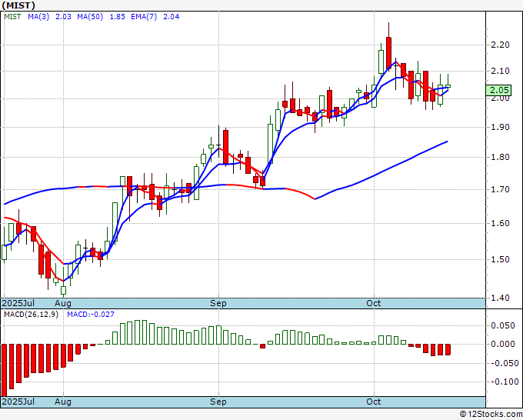Click the 12Stocks.com copyright link

point(491,415)
